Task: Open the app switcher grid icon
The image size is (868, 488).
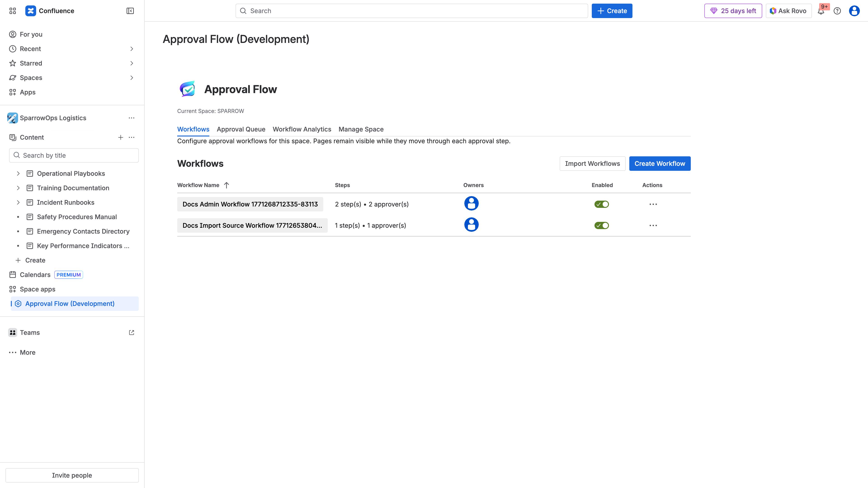Action: tap(12, 10)
